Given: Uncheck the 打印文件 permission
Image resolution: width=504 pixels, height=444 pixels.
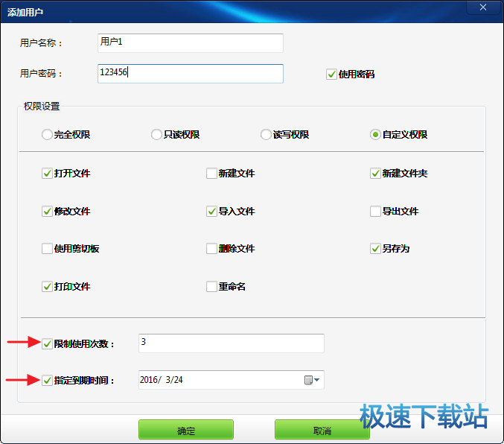Looking at the screenshot, I should 47,287.
